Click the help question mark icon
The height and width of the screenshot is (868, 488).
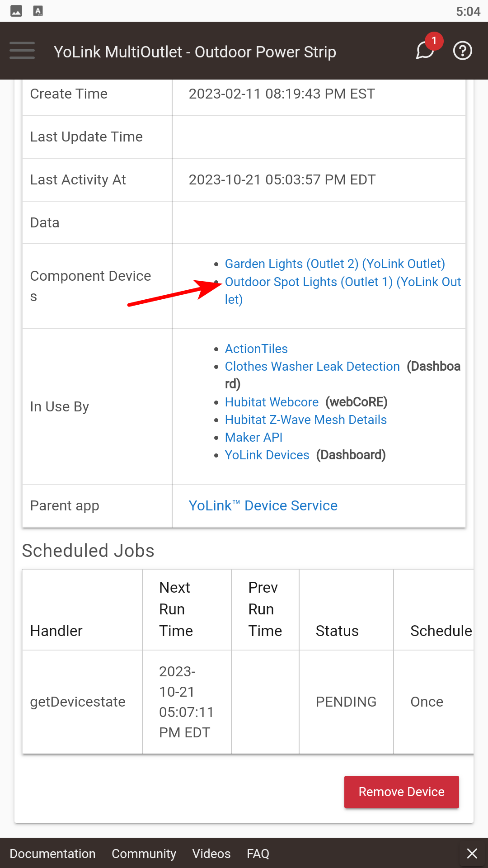[463, 51]
